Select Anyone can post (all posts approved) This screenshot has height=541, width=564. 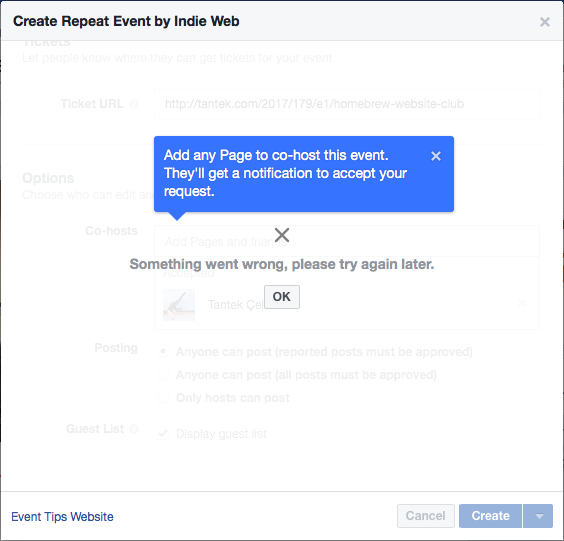click(x=163, y=374)
